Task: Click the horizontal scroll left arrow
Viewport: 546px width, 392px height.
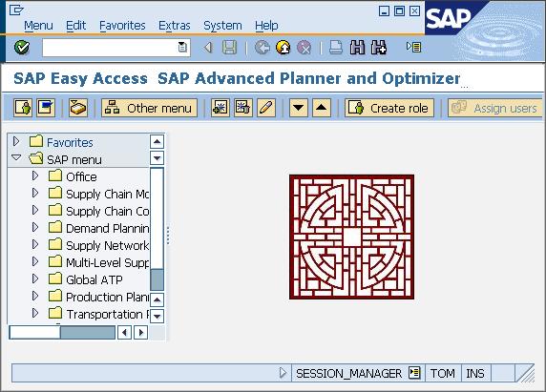Action: (124, 333)
